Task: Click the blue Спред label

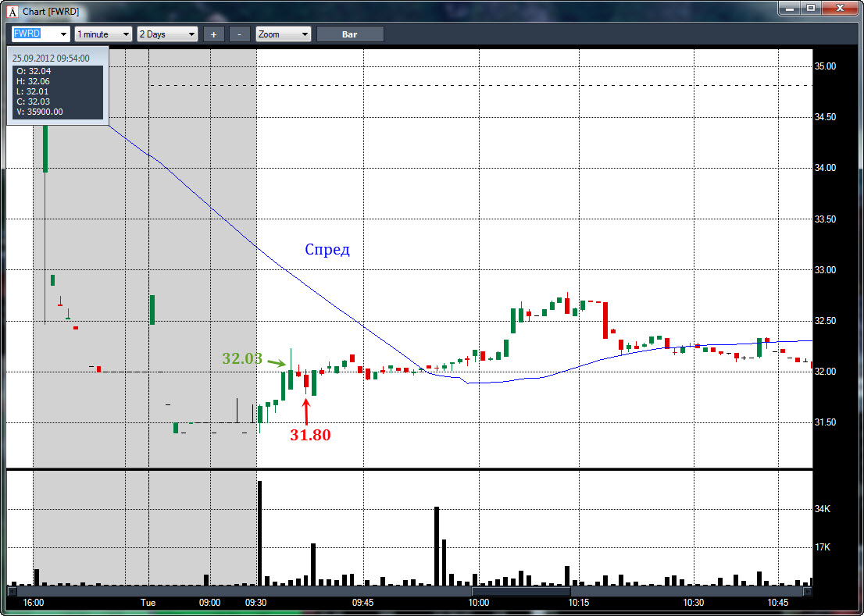Action: (327, 250)
